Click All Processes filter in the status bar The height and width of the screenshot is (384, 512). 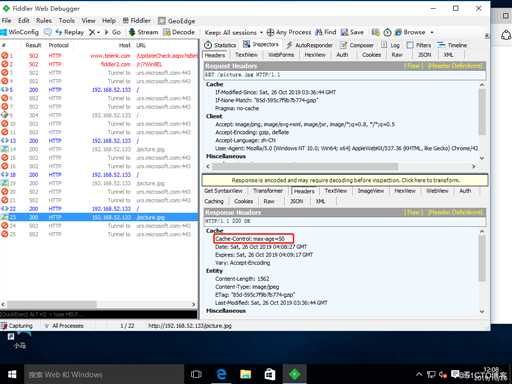(x=64, y=326)
